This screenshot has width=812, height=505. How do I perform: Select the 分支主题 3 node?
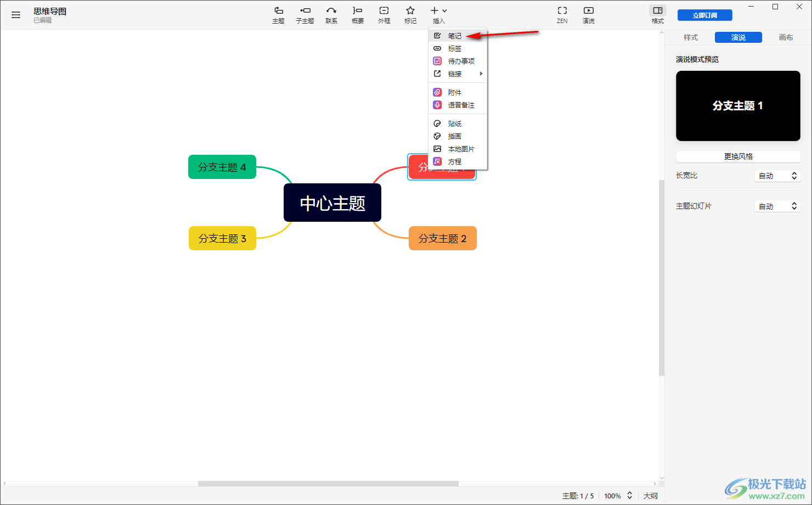pyautogui.click(x=222, y=238)
